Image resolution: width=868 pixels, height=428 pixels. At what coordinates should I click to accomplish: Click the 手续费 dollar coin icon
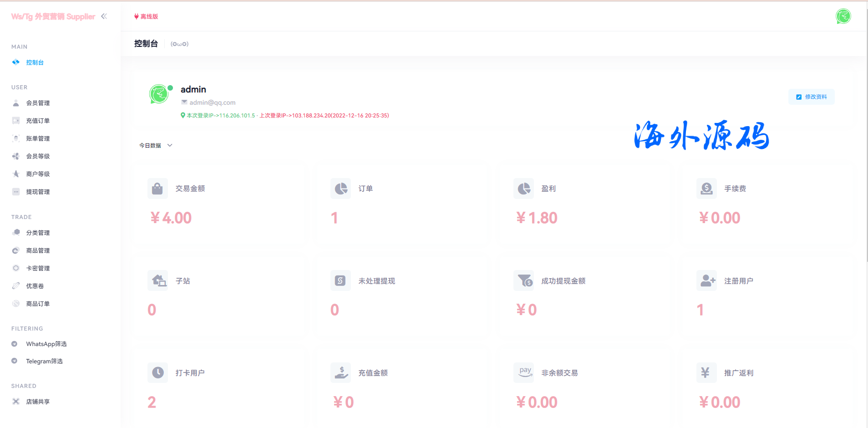click(706, 189)
